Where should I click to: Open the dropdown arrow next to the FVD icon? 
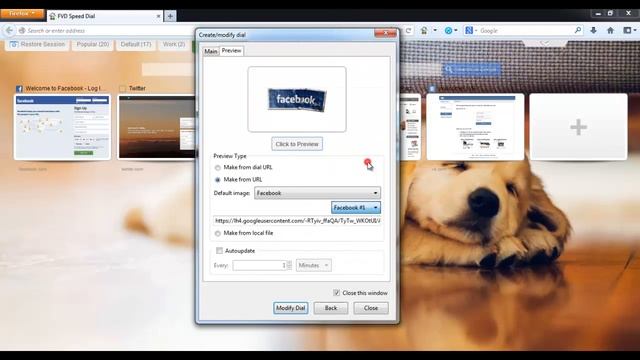435,31
